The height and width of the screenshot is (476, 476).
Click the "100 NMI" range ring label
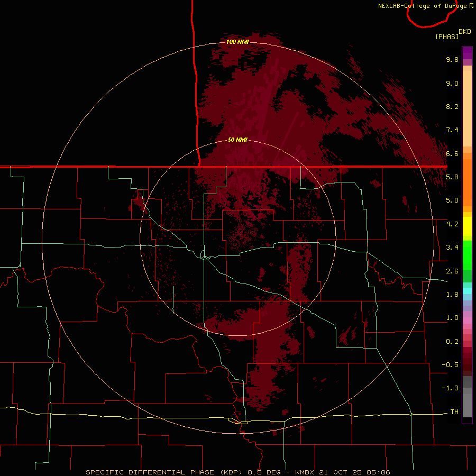click(237, 42)
